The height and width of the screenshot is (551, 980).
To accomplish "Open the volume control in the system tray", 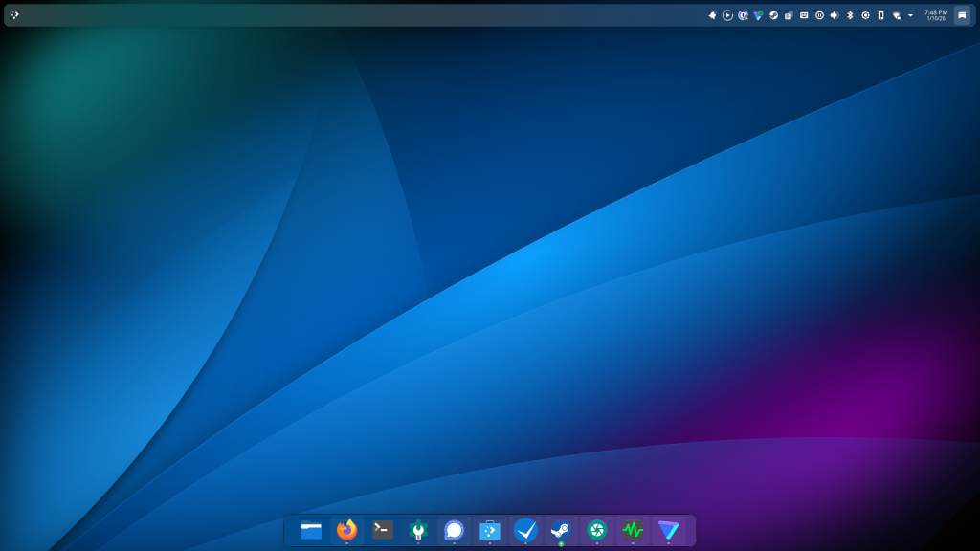I will coord(835,15).
